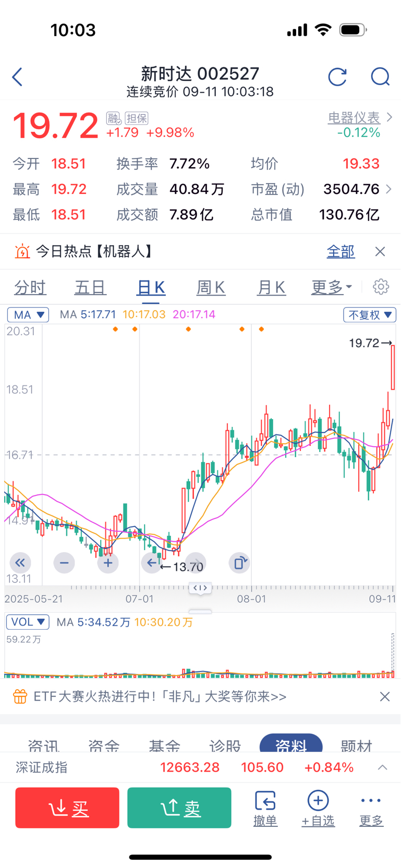Open the MA indicator dropdown

click(x=28, y=315)
